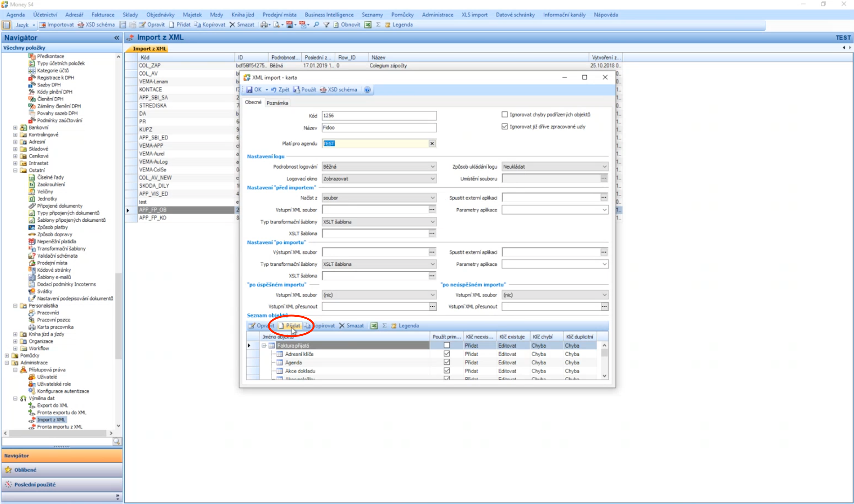
Task: Click the search magnifier icon in main toolbar
Action: point(316,25)
